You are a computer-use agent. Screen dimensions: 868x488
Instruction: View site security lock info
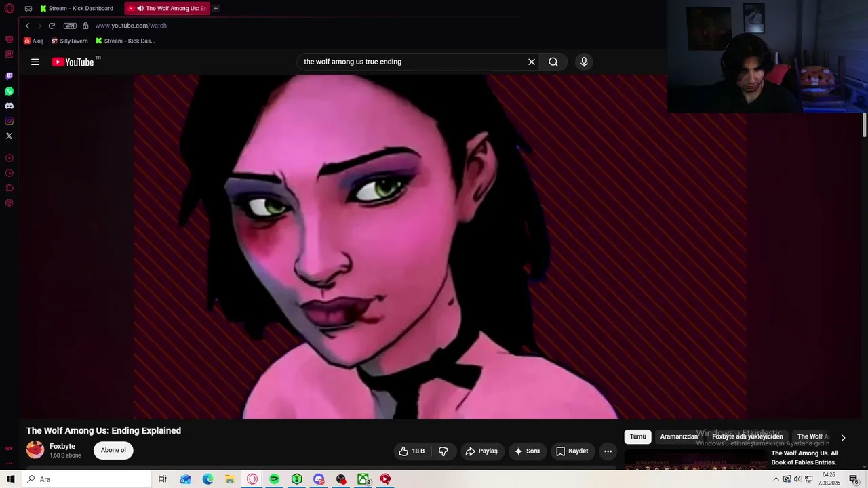point(85,26)
